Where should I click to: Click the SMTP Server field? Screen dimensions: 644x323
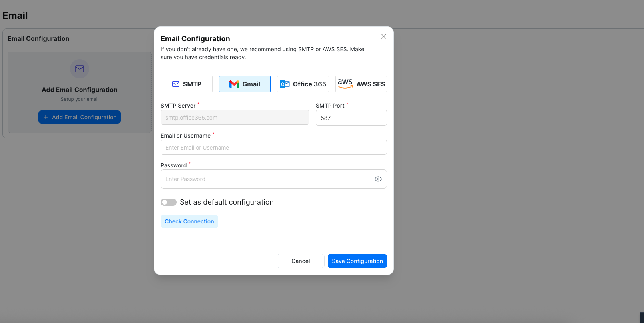[235, 118]
